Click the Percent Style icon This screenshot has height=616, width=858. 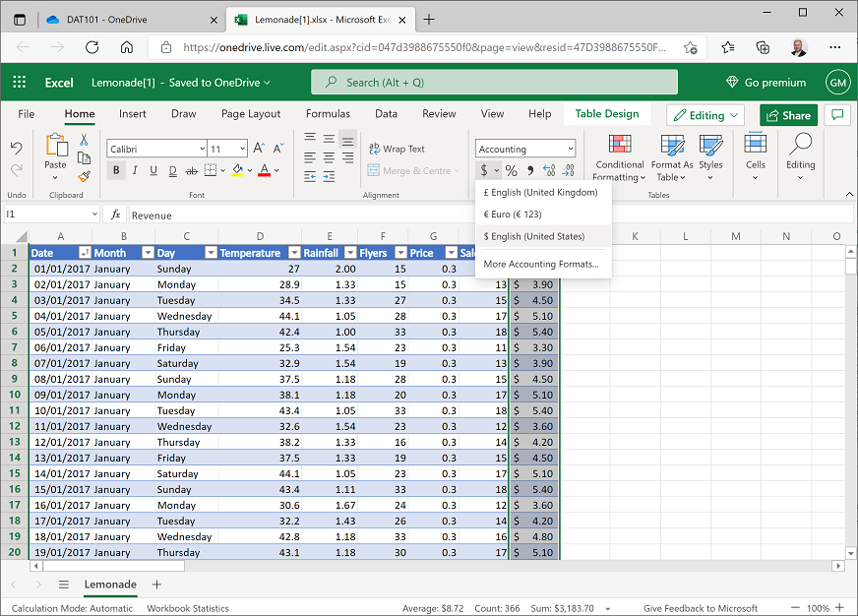tap(511, 169)
